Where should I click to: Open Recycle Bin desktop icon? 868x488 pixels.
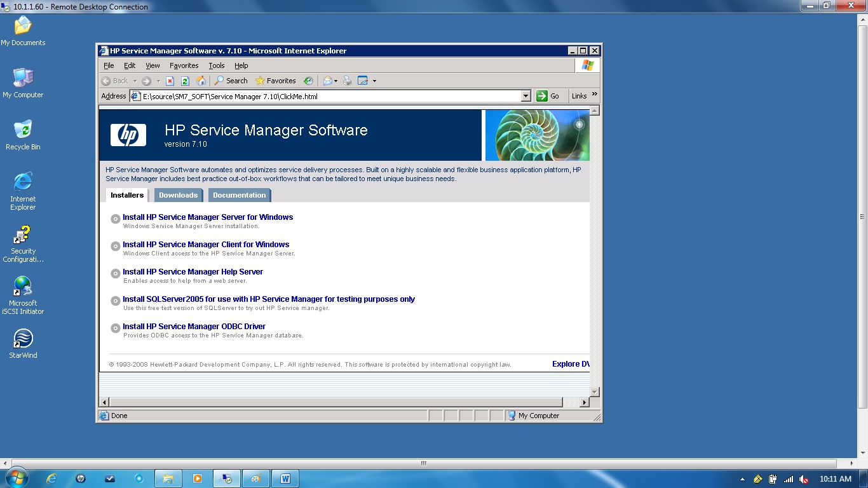point(23,135)
